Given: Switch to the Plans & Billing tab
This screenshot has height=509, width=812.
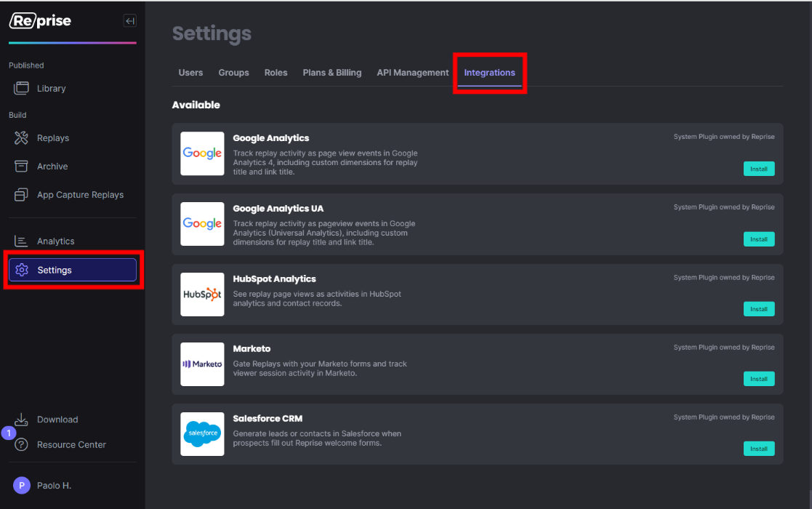Looking at the screenshot, I should tap(331, 72).
